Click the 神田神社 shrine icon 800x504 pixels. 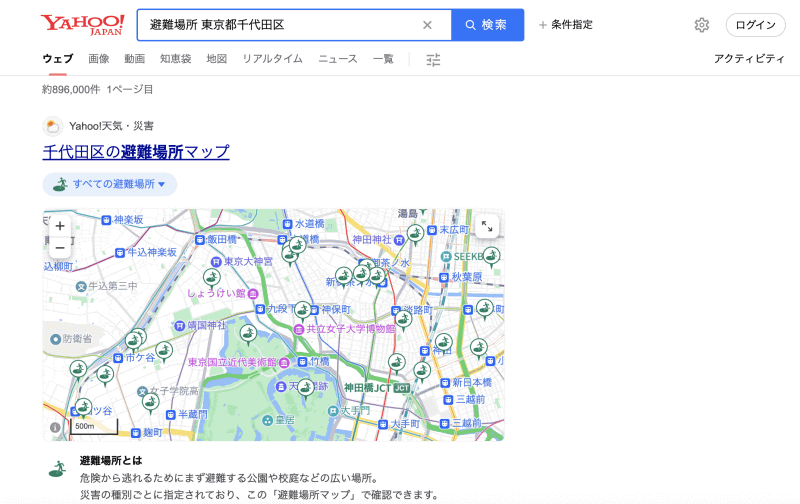click(399, 239)
